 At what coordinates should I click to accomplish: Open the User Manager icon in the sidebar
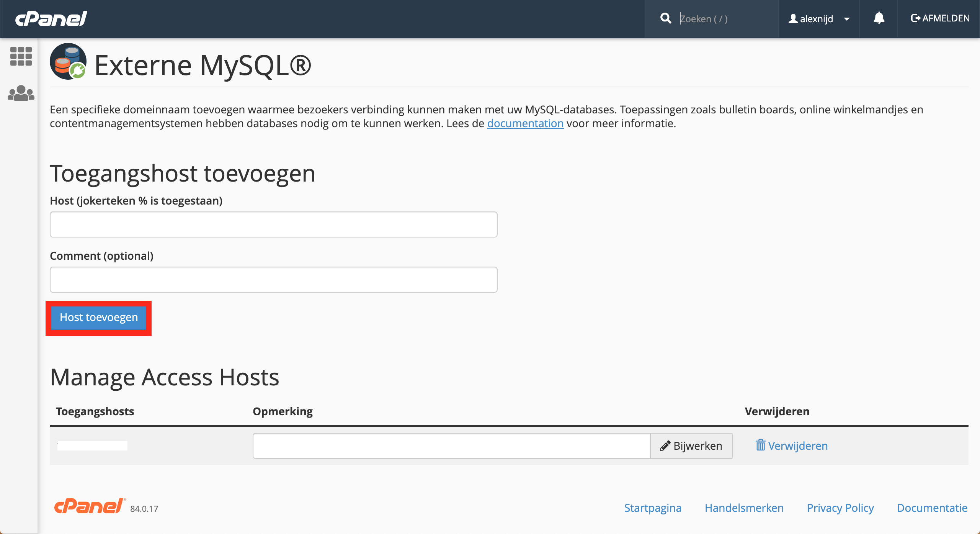[x=21, y=93]
